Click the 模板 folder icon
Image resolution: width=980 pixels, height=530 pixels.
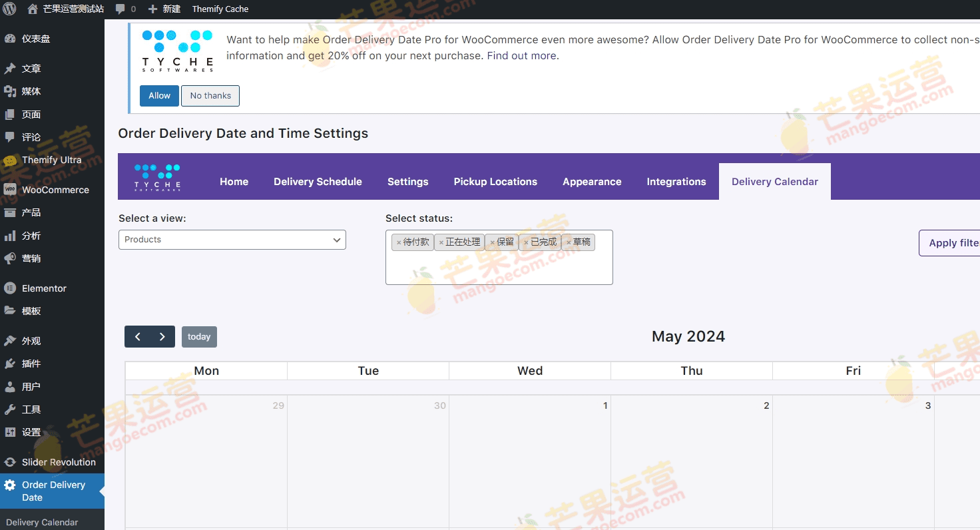(x=10, y=311)
